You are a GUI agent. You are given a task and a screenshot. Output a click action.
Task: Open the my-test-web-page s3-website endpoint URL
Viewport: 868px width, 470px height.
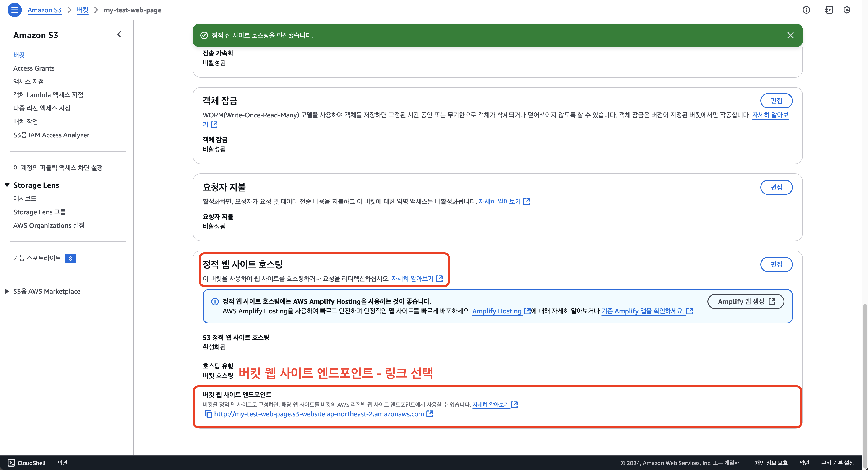(323, 414)
